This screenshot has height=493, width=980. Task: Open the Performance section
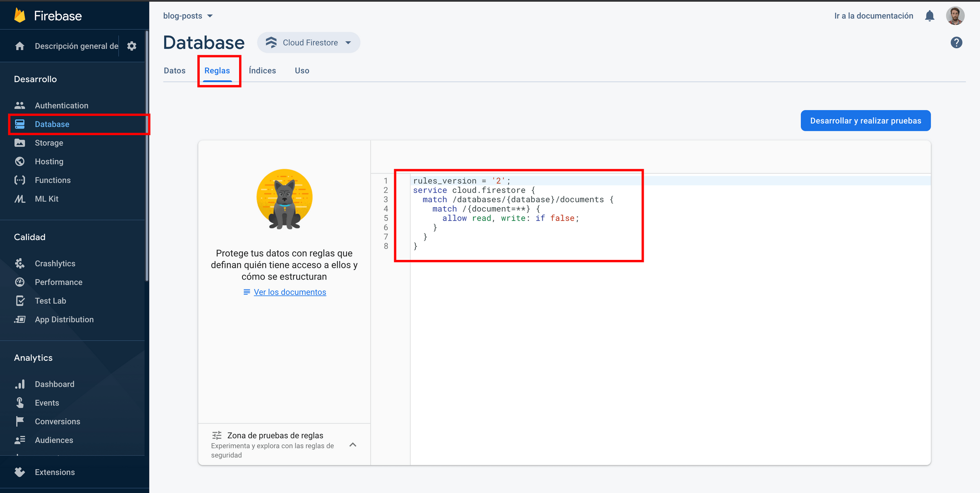tap(59, 282)
